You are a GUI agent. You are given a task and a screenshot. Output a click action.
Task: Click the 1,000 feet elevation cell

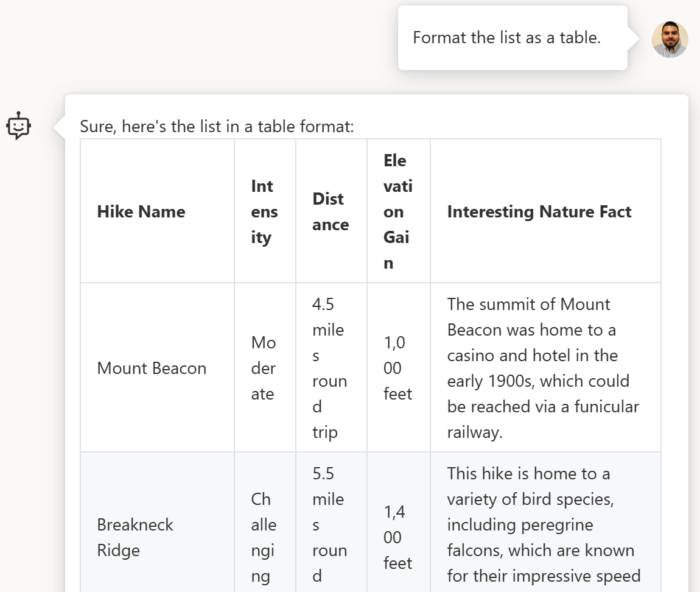point(397,368)
